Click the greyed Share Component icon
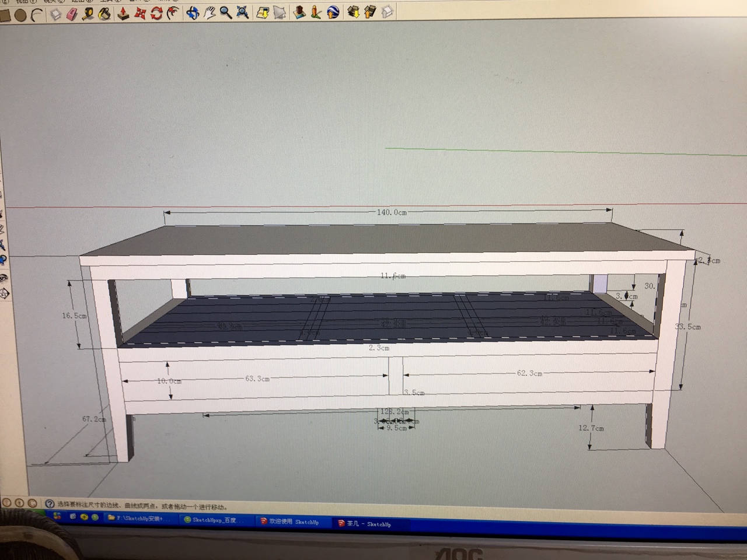 (387, 11)
